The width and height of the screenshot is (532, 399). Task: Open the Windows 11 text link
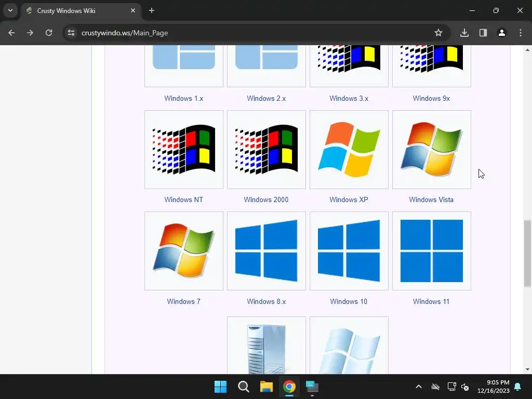coord(431,302)
